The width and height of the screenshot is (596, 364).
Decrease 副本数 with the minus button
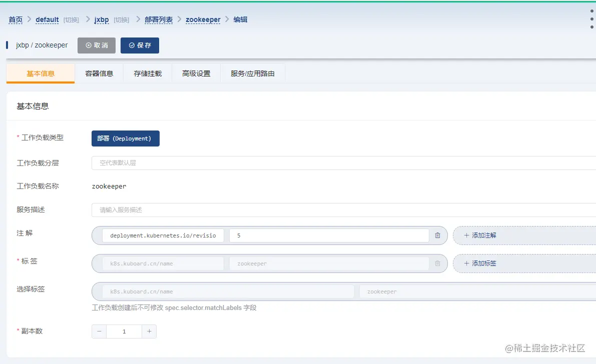pos(99,331)
